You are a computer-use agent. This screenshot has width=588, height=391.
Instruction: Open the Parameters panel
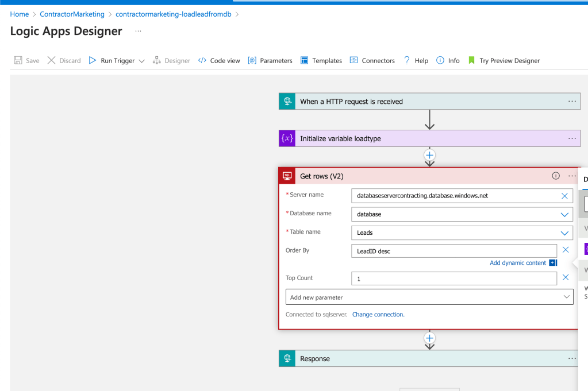click(x=270, y=60)
